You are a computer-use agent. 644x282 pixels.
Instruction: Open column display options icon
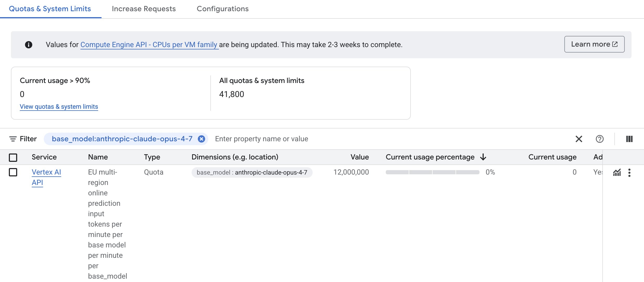click(x=629, y=139)
